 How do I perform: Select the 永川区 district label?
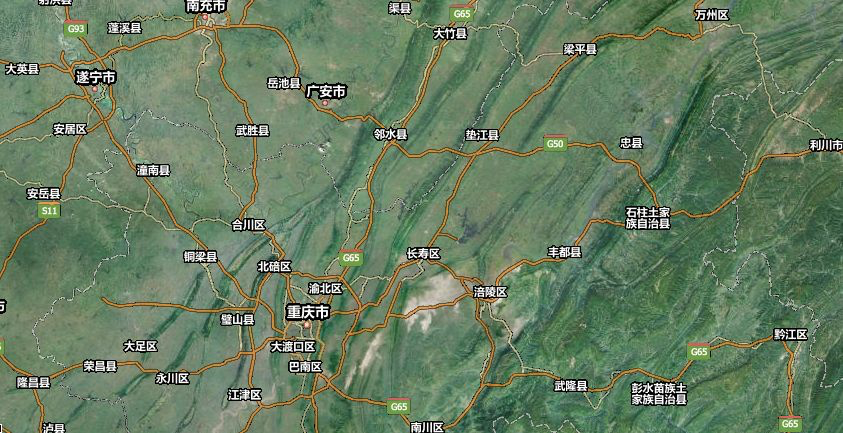[172, 378]
